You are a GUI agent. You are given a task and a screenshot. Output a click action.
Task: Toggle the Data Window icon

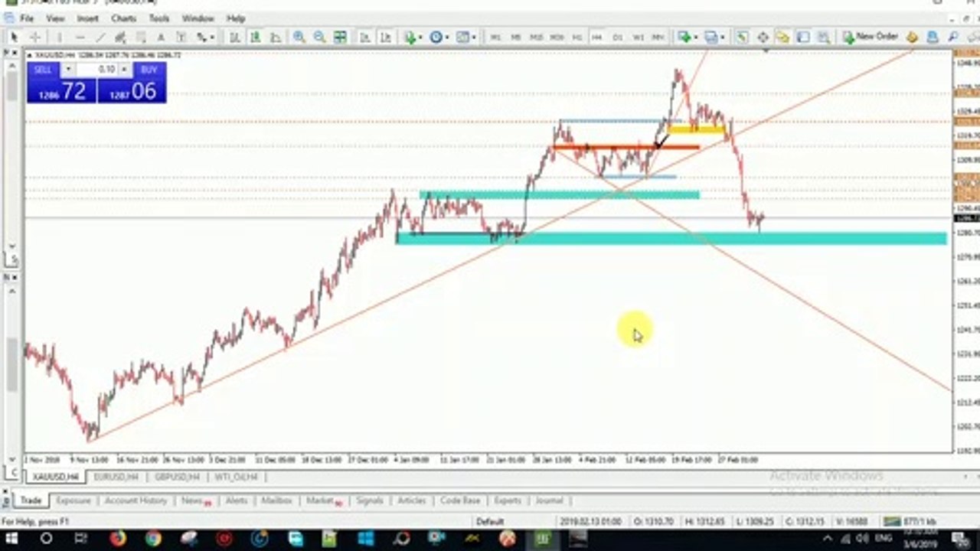point(763,37)
